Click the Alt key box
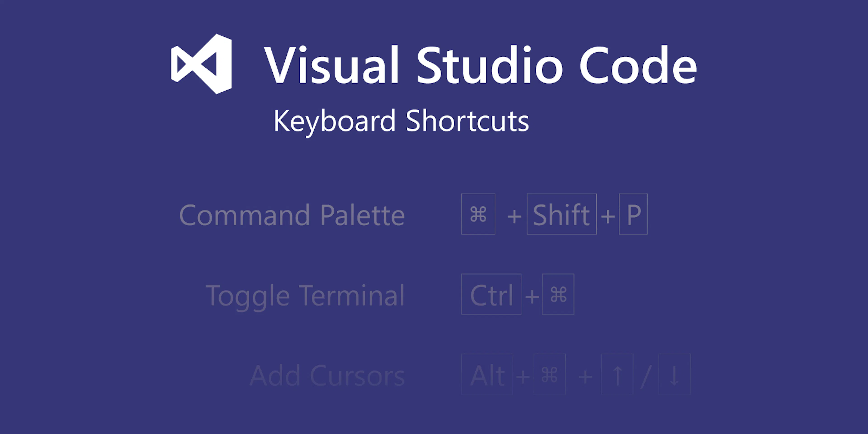This screenshot has height=434, width=868. 487,374
